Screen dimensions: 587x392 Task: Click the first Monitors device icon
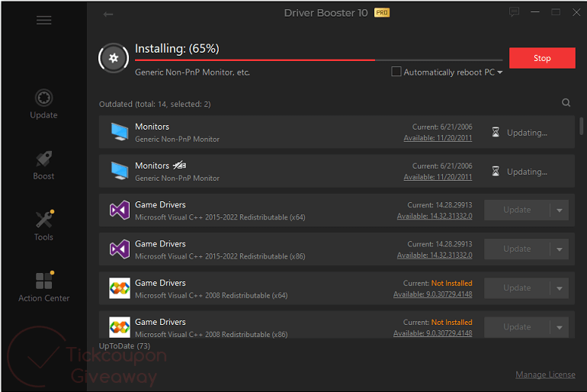[120, 132]
